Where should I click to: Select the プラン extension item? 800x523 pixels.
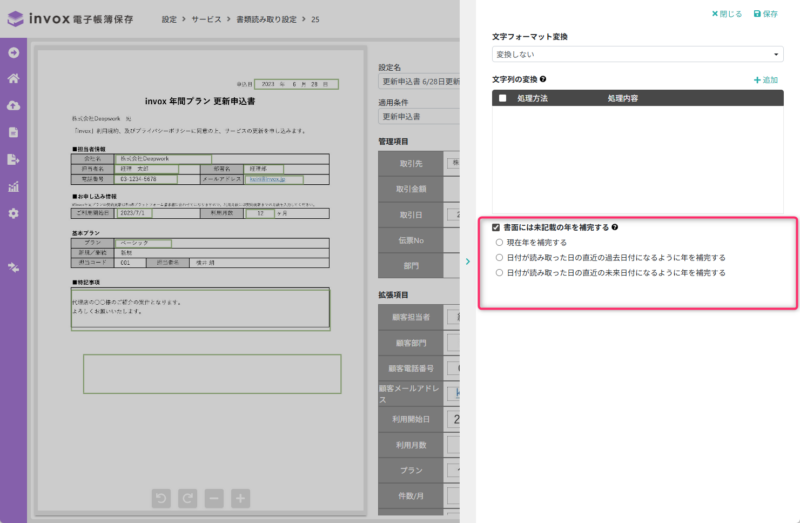[411, 470]
